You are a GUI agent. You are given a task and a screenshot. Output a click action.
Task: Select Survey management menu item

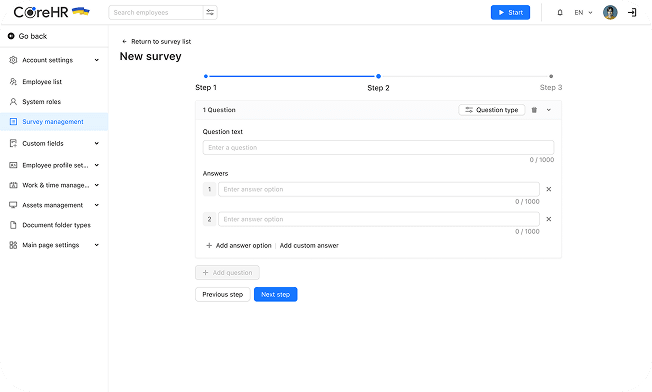[x=54, y=121]
